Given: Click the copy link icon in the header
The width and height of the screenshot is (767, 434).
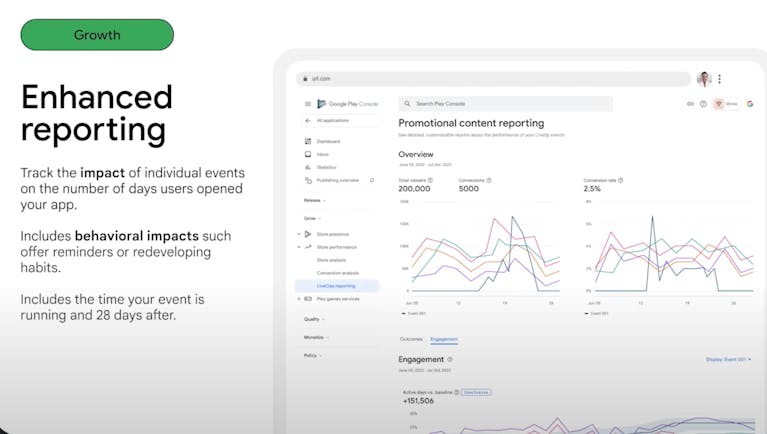Looking at the screenshot, I should (x=690, y=104).
